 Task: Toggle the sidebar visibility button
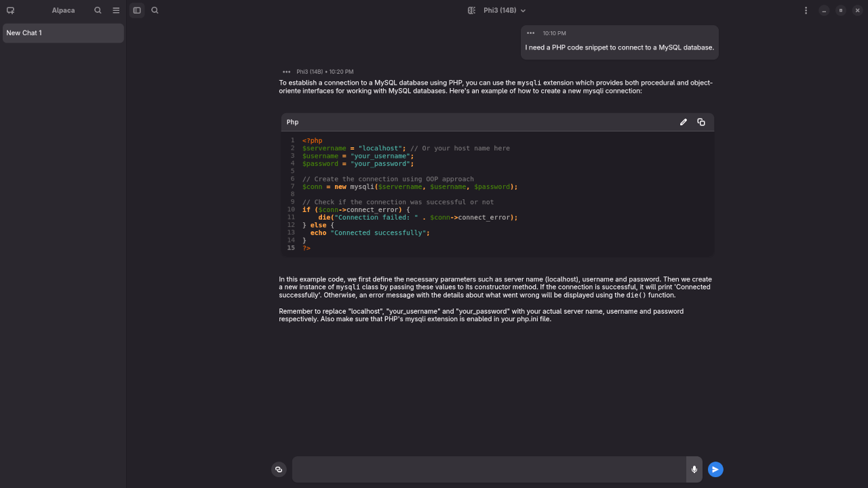click(x=137, y=10)
